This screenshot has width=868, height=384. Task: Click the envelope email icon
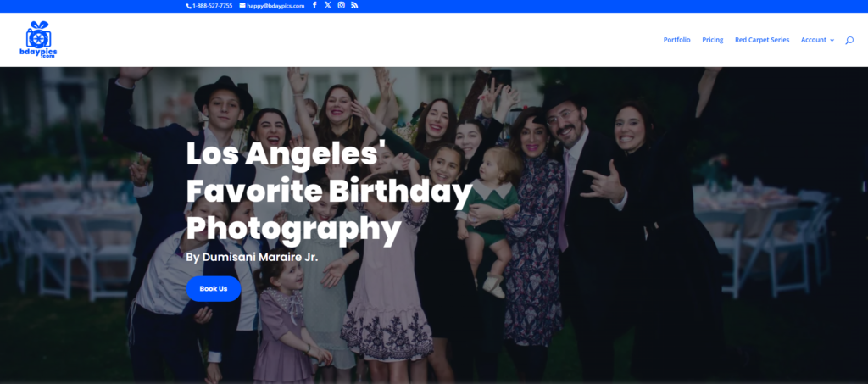click(242, 6)
